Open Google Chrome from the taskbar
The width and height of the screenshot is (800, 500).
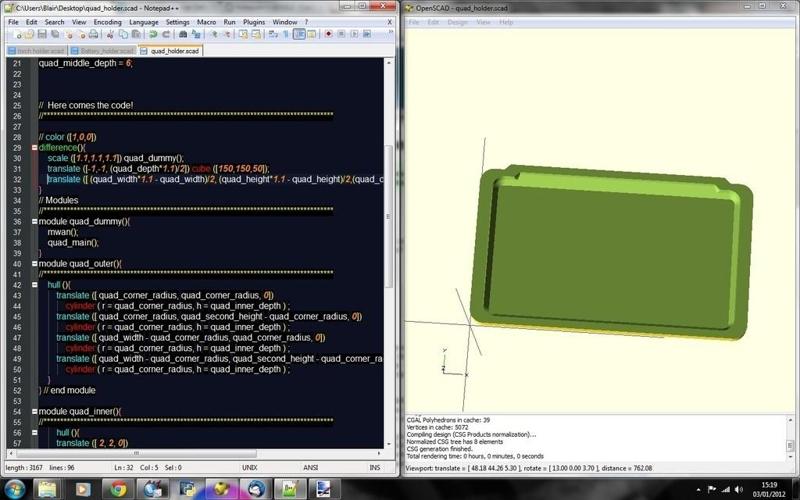pyautogui.click(x=119, y=488)
